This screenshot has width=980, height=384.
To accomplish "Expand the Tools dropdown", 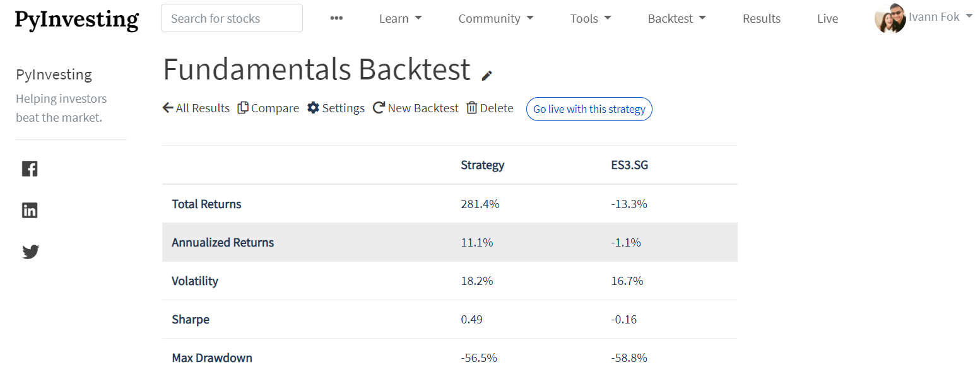I will tap(590, 18).
